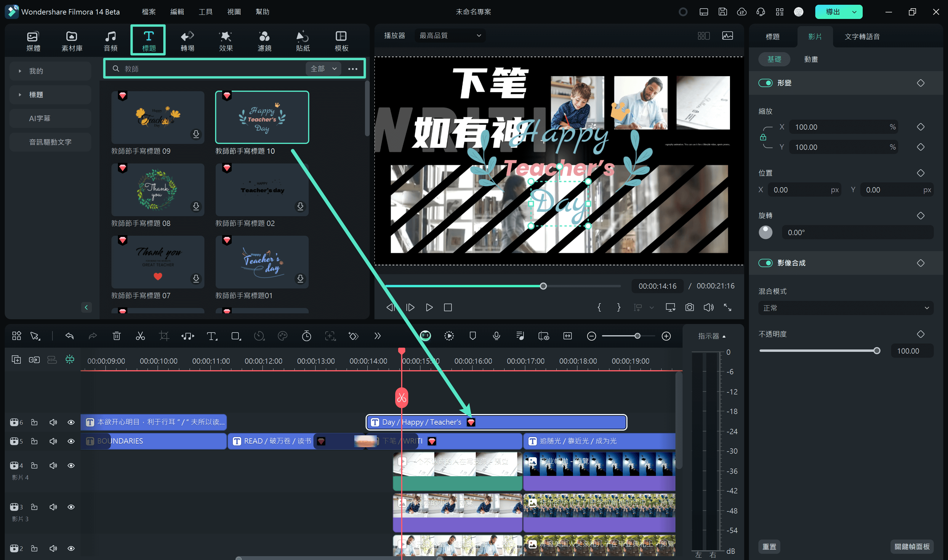Click the undo arrow in timeline toolbar
The image size is (948, 560).
coord(69,336)
